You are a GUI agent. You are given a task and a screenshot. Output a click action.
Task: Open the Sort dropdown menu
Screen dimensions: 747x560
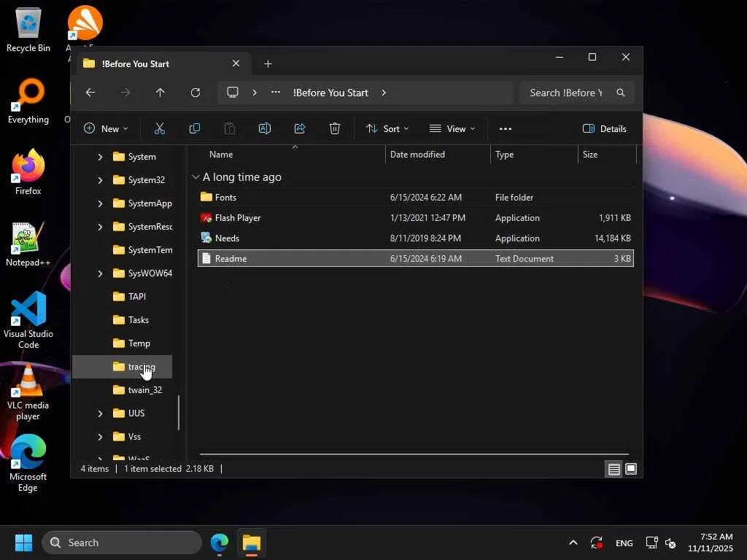(387, 128)
